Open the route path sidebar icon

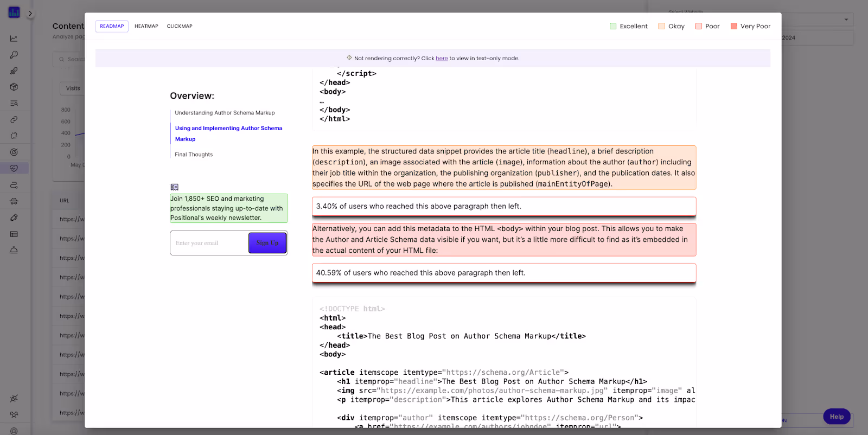[x=14, y=185]
